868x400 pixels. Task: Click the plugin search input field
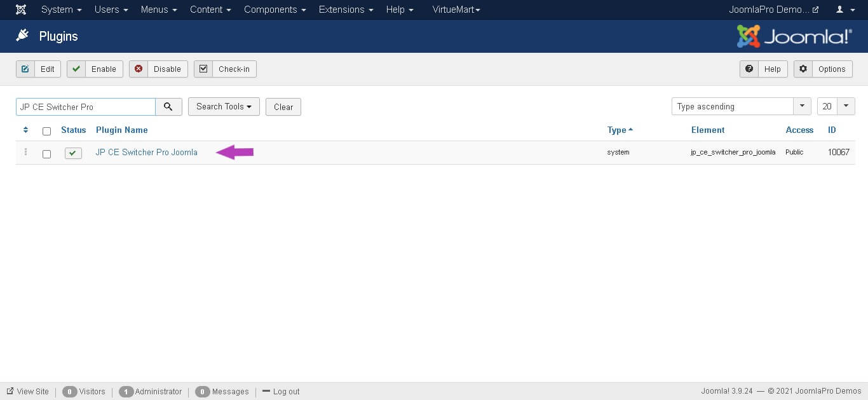click(x=86, y=107)
